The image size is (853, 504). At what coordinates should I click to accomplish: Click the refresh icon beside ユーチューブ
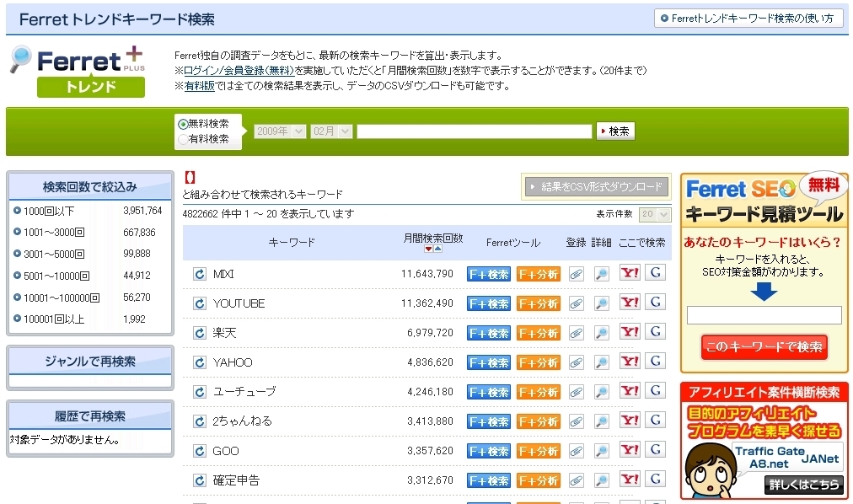pyautogui.click(x=200, y=391)
